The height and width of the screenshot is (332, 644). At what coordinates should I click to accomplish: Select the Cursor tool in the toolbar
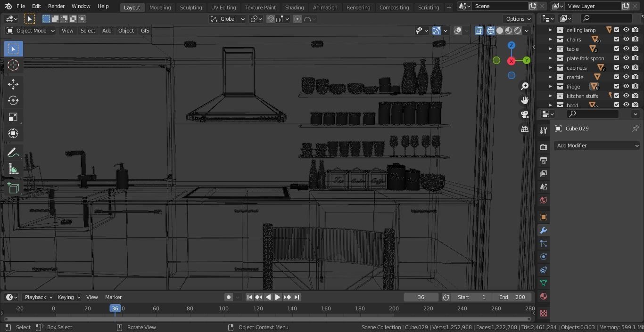tap(13, 65)
